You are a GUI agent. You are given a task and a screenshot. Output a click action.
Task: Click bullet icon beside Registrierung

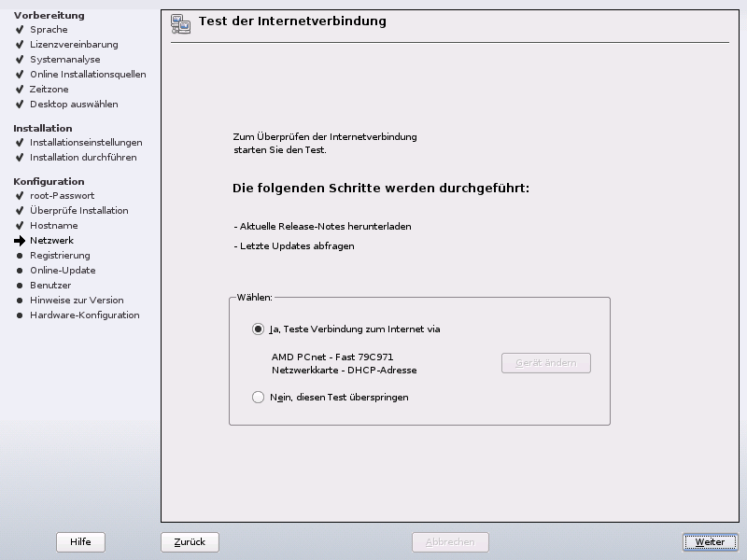[x=20, y=256]
